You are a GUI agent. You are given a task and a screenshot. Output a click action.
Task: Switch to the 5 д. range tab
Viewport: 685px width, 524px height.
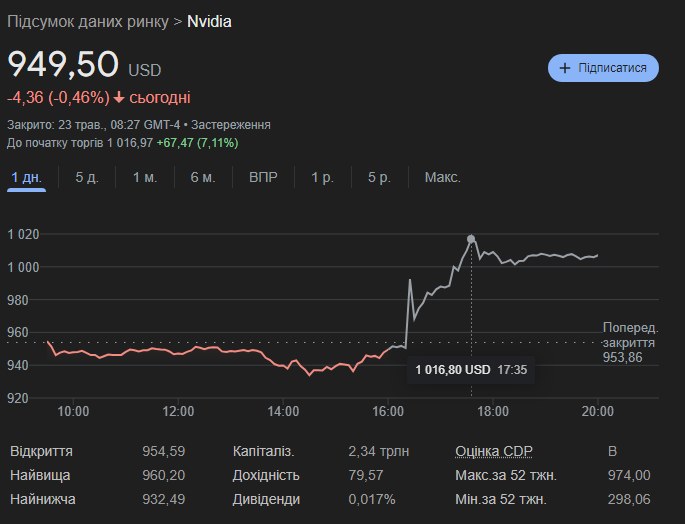pos(87,177)
